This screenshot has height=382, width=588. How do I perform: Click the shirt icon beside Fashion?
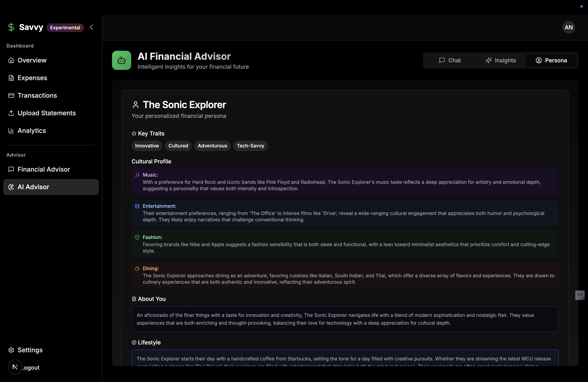coord(137,237)
